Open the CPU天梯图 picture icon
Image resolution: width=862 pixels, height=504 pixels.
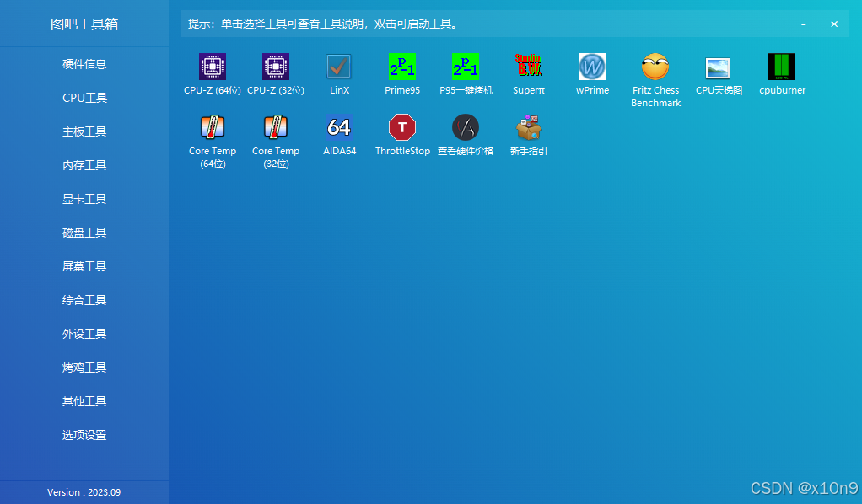point(718,67)
